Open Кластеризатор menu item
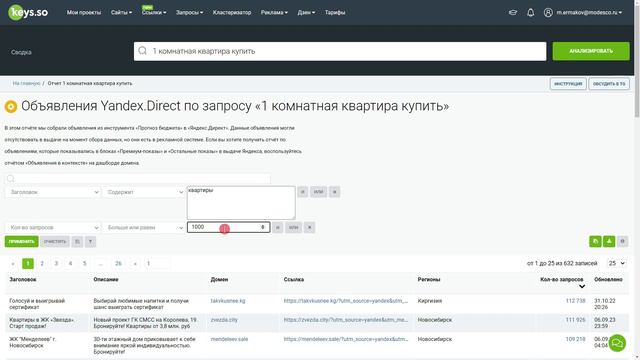Image resolution: width=640 pixels, height=360 pixels. (232, 13)
